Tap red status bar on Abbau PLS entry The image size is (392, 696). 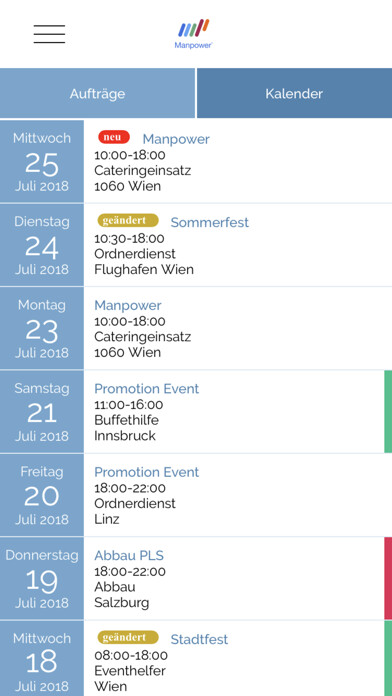(x=388, y=578)
